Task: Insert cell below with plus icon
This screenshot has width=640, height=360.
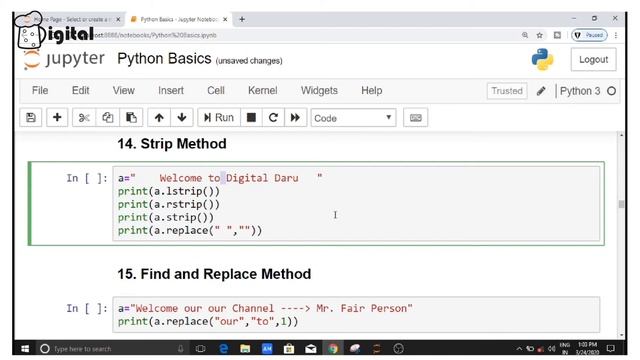Action: pos(57,118)
